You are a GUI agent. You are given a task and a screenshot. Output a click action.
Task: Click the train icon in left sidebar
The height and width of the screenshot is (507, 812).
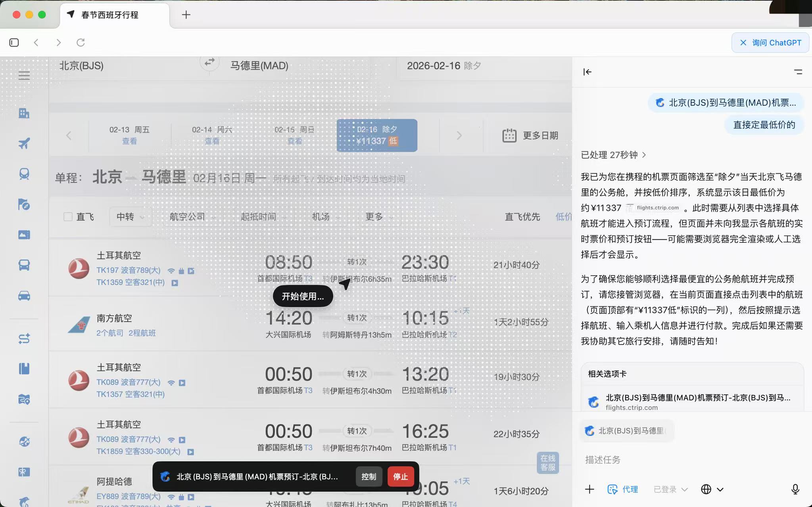[24, 174]
